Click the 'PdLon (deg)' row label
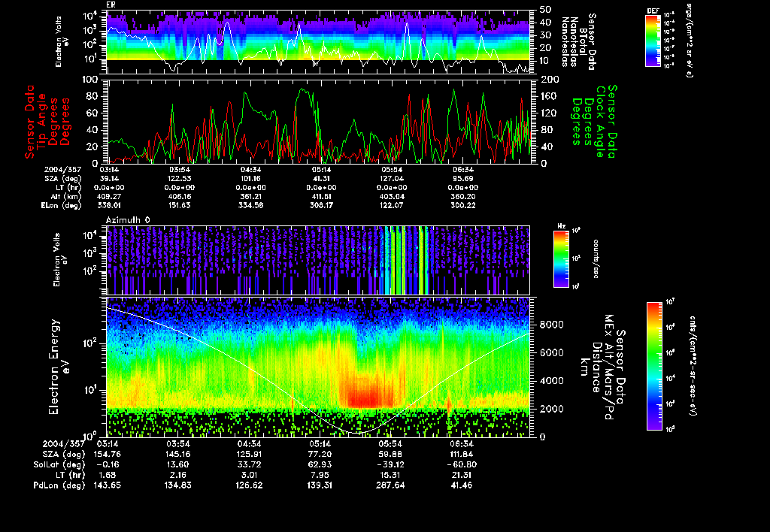 (59, 485)
